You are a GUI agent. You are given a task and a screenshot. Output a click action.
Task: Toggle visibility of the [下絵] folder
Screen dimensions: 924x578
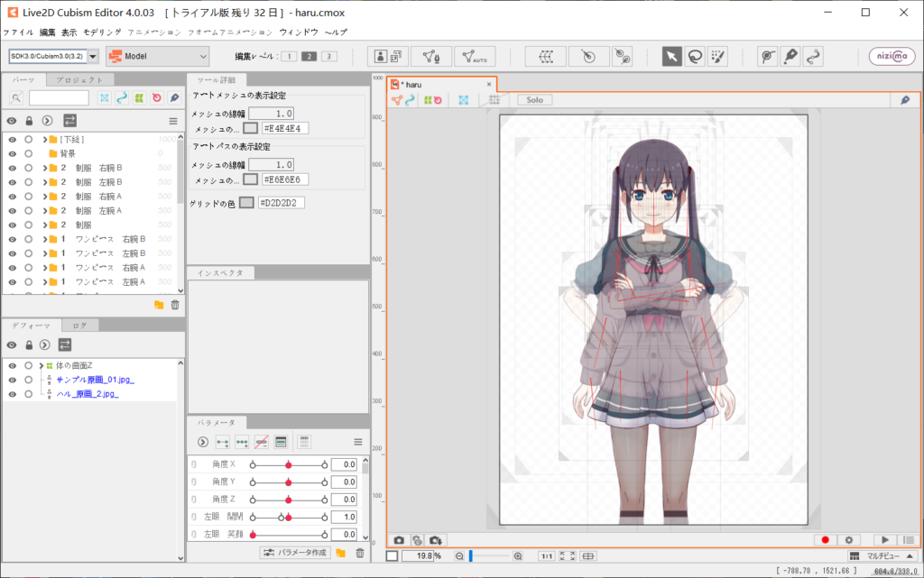(12, 140)
